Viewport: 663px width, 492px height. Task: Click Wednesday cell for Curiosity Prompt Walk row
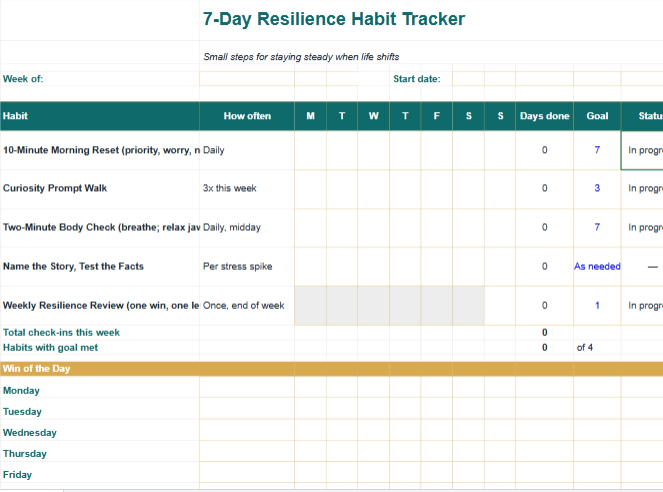pos(373,189)
